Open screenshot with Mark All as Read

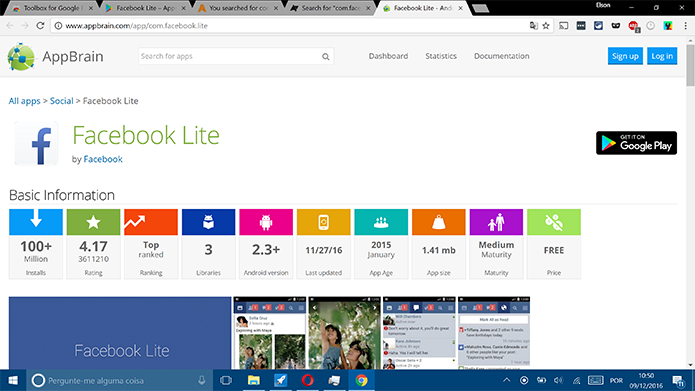click(494, 333)
